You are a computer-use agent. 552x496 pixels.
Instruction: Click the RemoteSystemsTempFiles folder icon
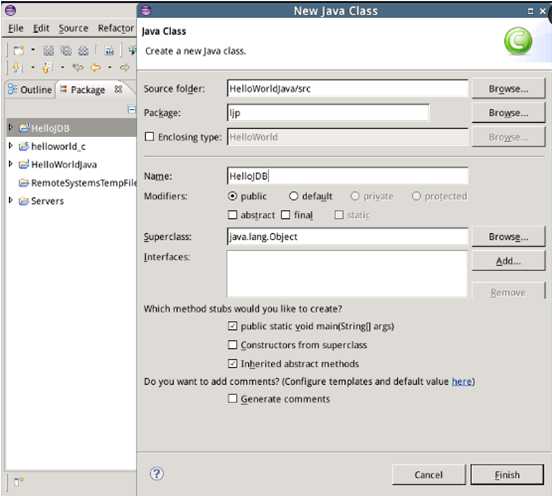[x=24, y=183]
